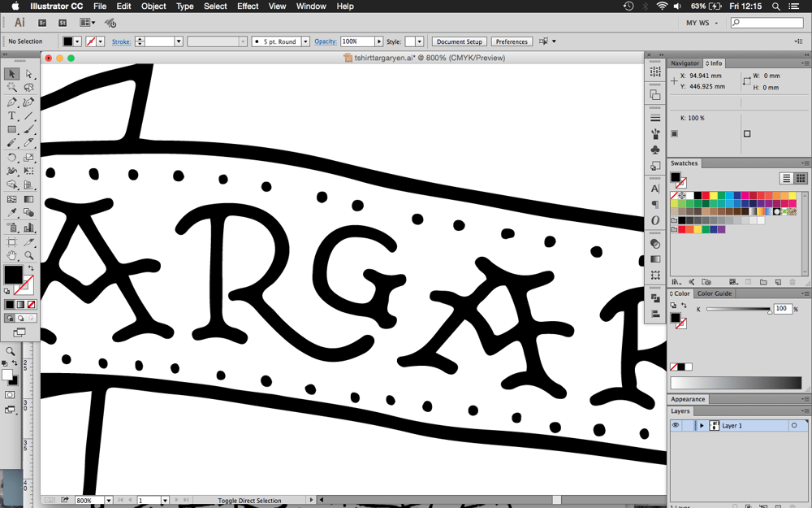Image resolution: width=812 pixels, height=508 pixels.
Task: Open the Effect menu
Action: tap(248, 7)
